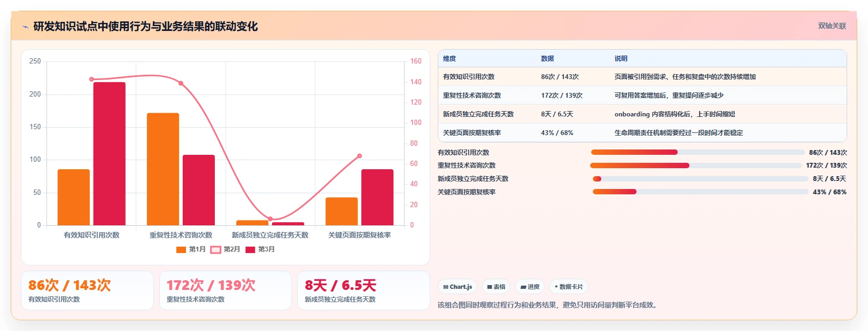Open the 8天 / 6.5天 stat card
The image size is (868, 331).
tap(363, 290)
